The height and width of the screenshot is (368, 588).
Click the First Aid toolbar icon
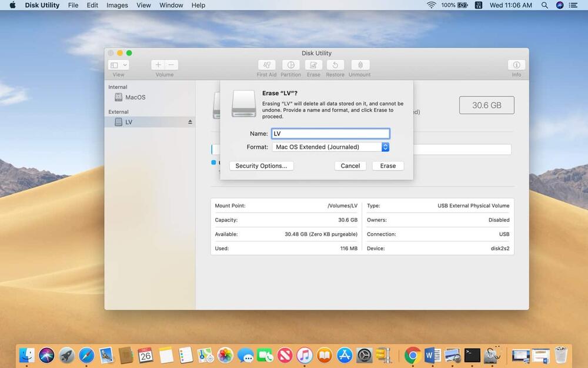coord(266,65)
